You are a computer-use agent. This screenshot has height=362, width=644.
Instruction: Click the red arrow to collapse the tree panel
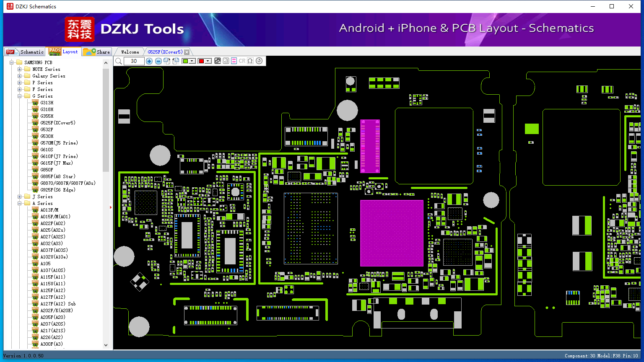click(111, 207)
